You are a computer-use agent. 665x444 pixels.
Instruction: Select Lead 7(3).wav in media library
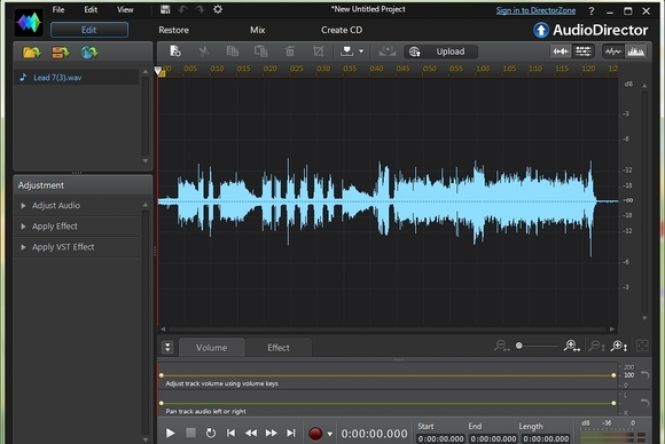[x=77, y=77]
